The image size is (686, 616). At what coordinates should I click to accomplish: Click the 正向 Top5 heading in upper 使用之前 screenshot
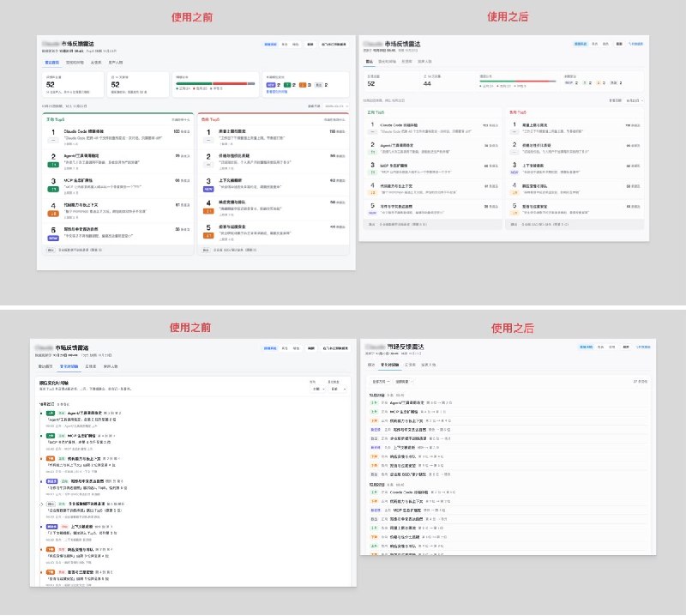click(56, 119)
